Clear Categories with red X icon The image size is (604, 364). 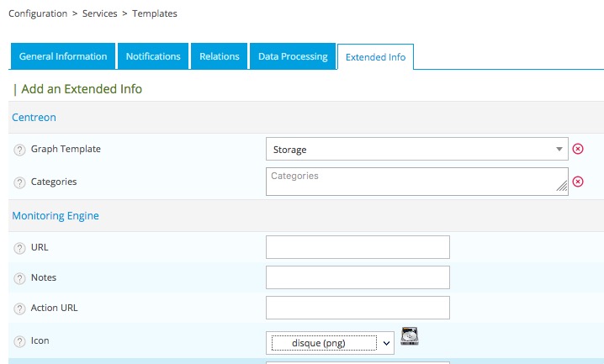click(578, 182)
